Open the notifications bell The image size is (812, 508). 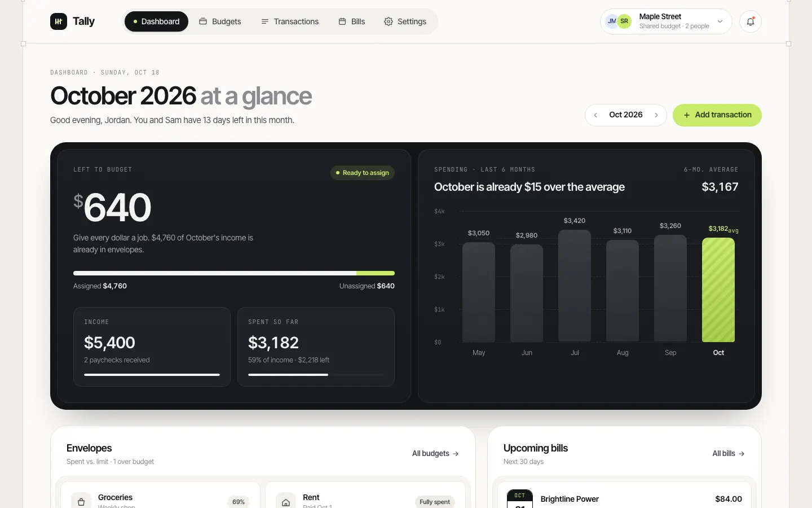pos(751,21)
